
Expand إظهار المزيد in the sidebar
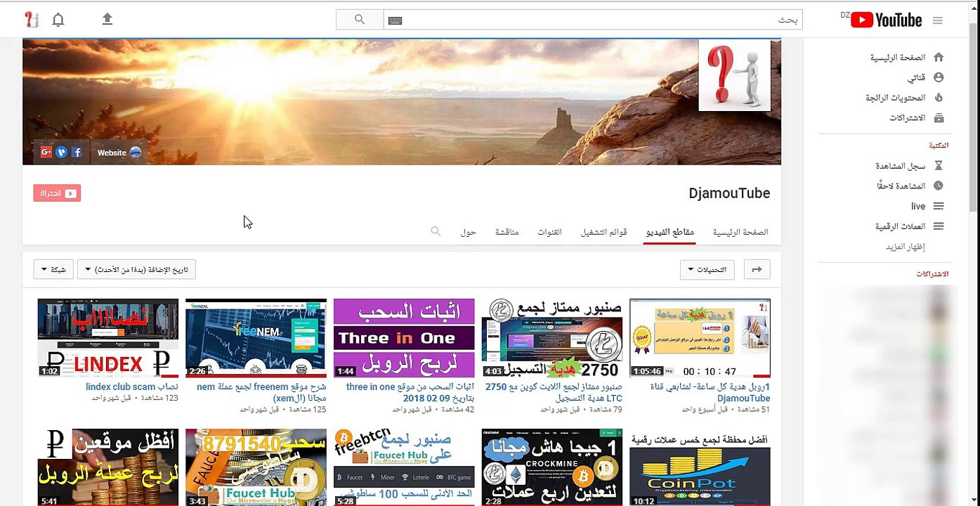(905, 247)
